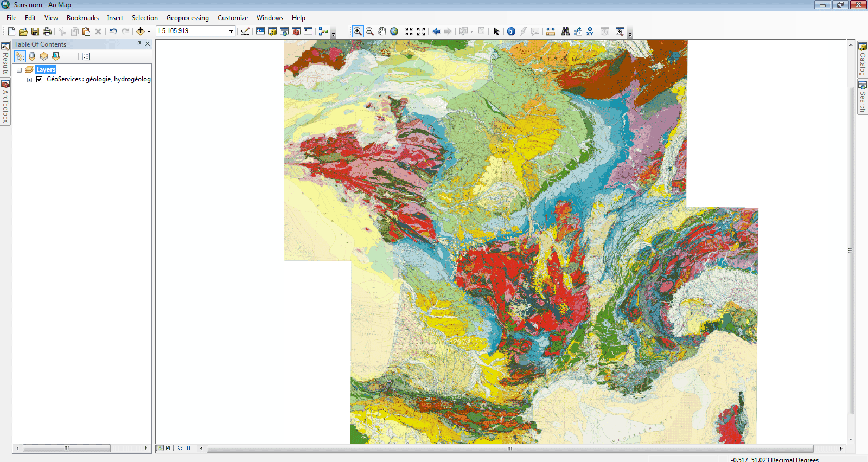This screenshot has height=462, width=868.
Task: Pause map drawing
Action: (188, 448)
